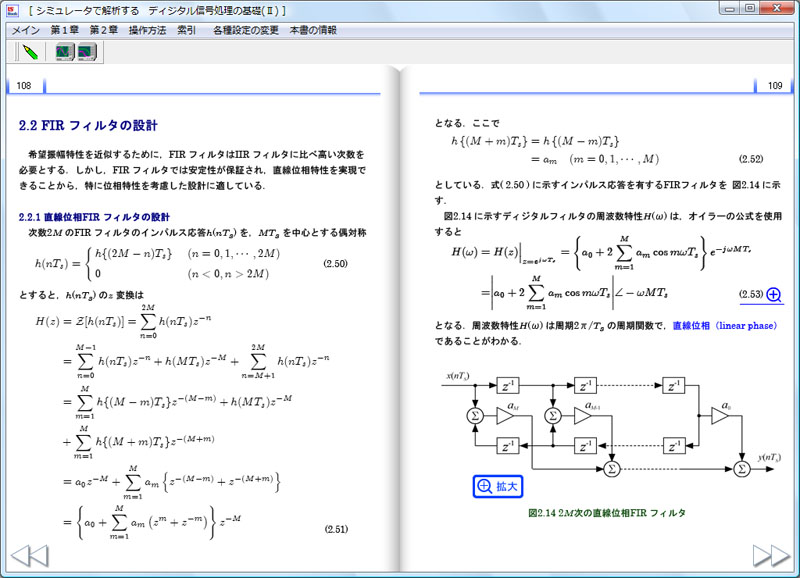Follow the 直線位相 (linear phase) link
800x578 pixels.
pyautogui.click(x=724, y=325)
